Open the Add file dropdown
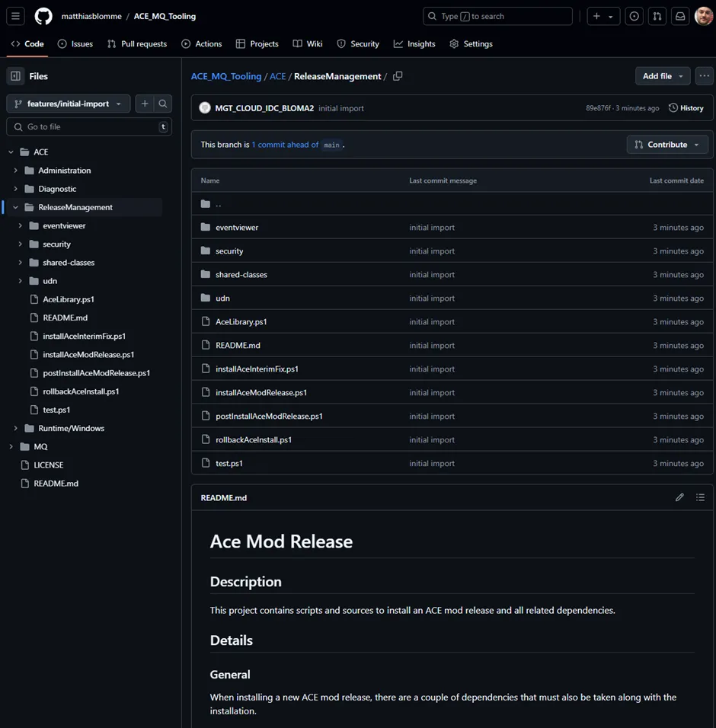The image size is (716, 728). tap(663, 76)
